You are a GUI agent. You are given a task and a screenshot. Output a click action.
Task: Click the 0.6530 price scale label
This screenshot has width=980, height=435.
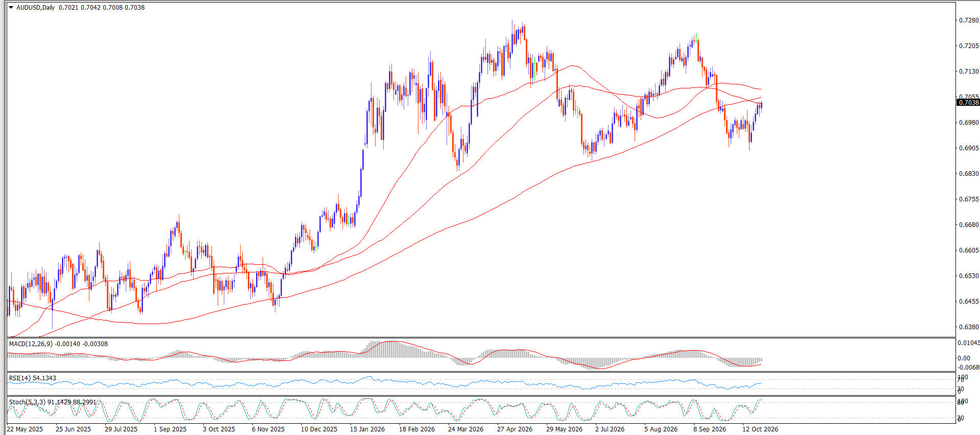(969, 276)
